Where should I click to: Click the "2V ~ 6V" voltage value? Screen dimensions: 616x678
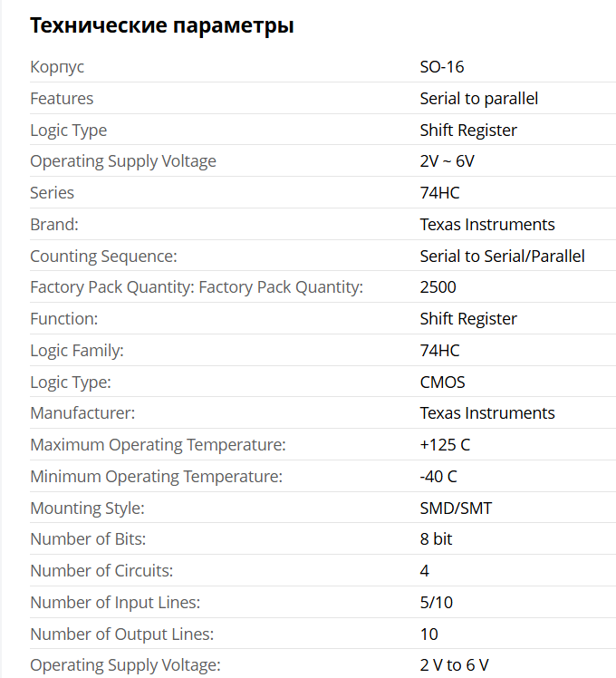[x=448, y=161]
